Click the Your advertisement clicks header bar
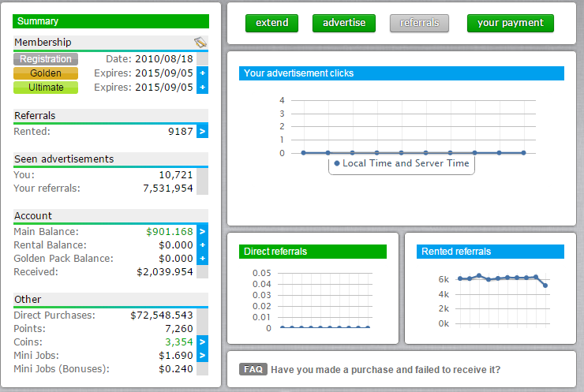 402,73
